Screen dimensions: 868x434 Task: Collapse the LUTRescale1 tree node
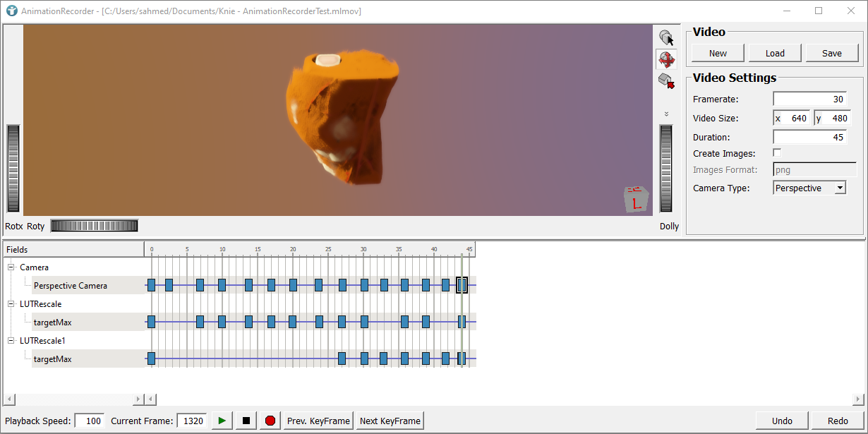tap(9, 340)
